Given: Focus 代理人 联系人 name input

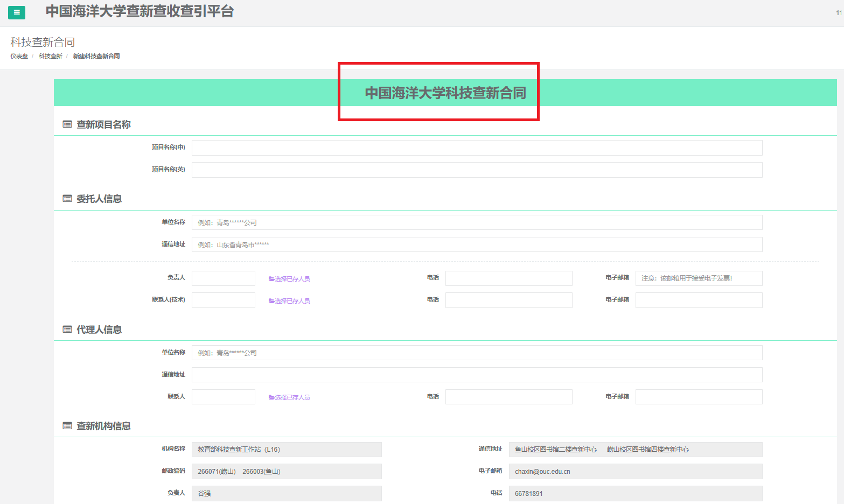Looking at the screenshot, I should pos(224,397).
